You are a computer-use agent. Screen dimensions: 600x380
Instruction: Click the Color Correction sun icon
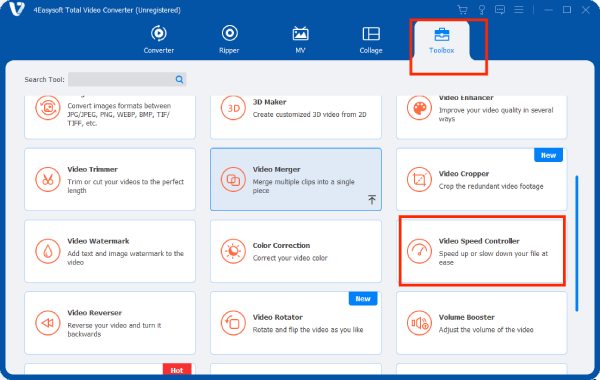[x=233, y=251]
